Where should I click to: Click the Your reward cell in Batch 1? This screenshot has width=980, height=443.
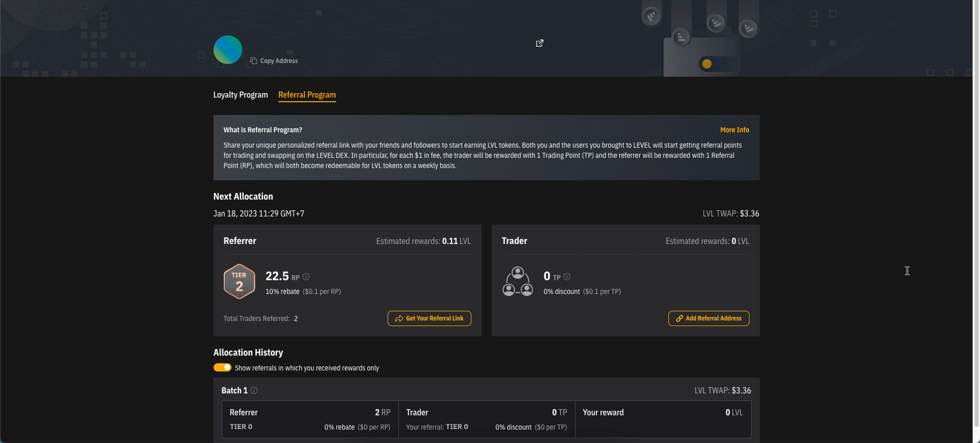[662, 419]
